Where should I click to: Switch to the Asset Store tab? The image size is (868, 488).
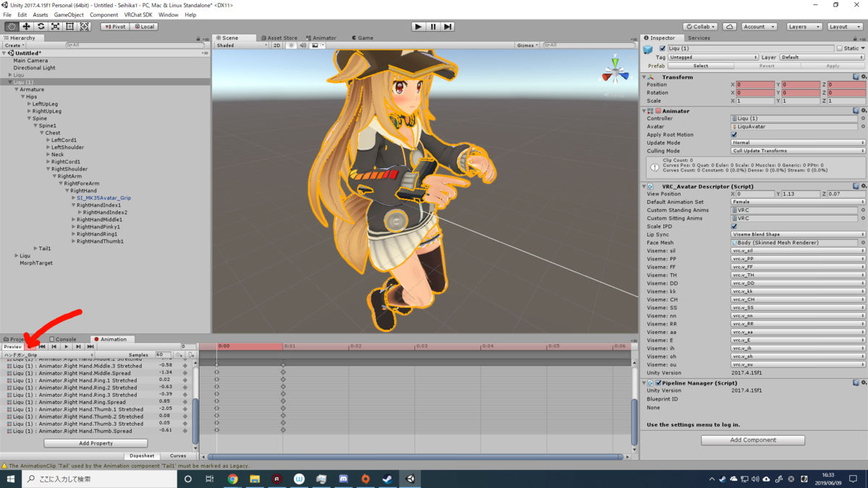(279, 38)
